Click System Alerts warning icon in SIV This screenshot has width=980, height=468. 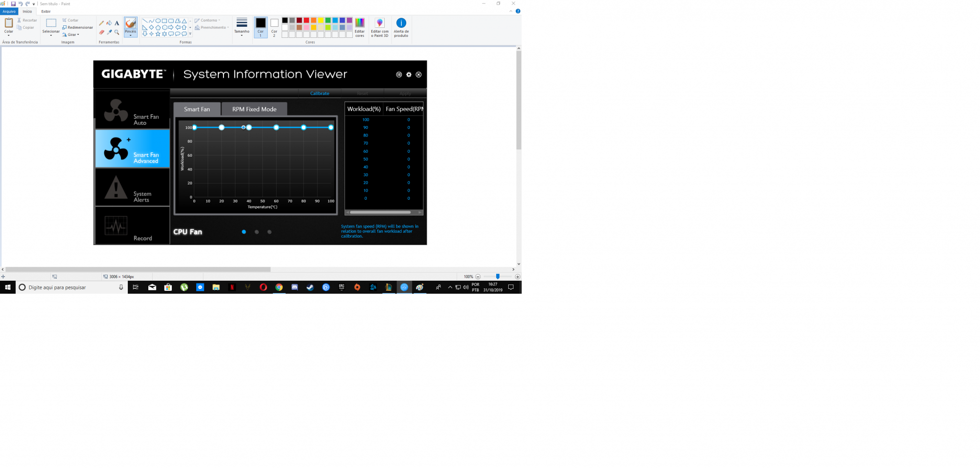click(116, 187)
